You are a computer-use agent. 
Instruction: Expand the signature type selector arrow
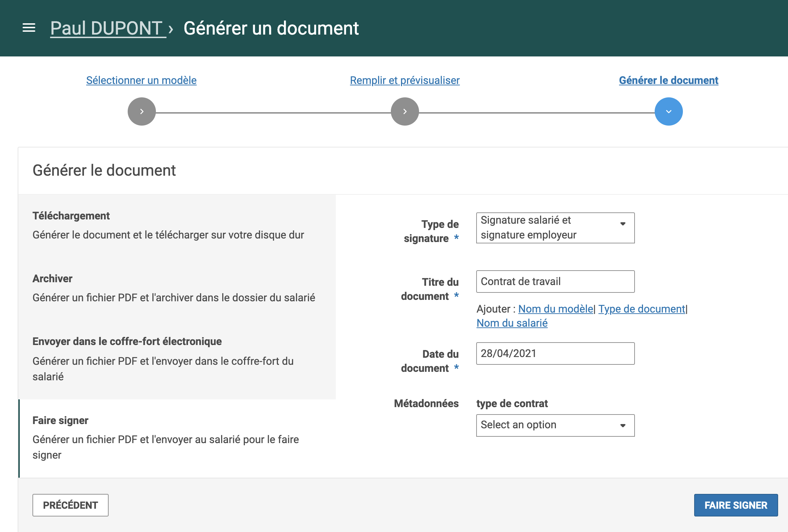pyautogui.click(x=623, y=224)
